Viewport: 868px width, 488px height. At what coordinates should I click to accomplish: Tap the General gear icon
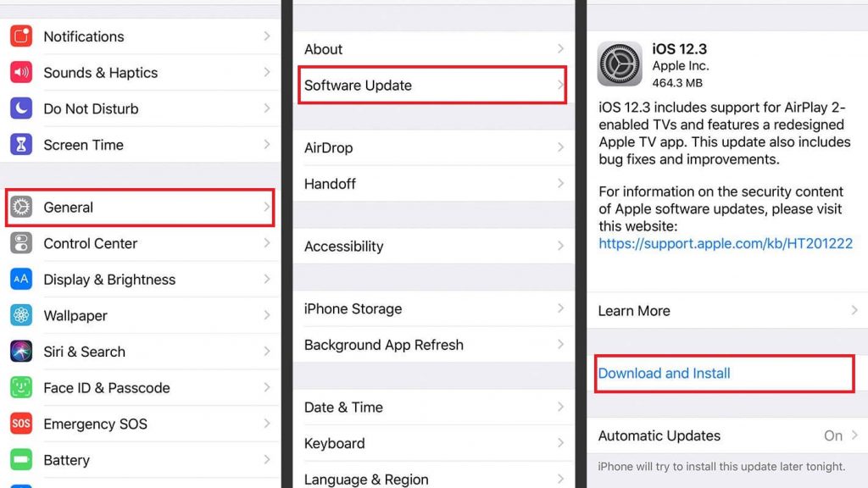[x=21, y=207]
